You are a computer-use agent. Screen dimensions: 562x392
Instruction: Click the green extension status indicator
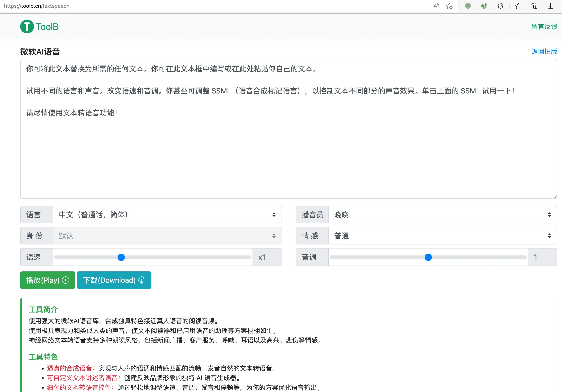(x=468, y=6)
